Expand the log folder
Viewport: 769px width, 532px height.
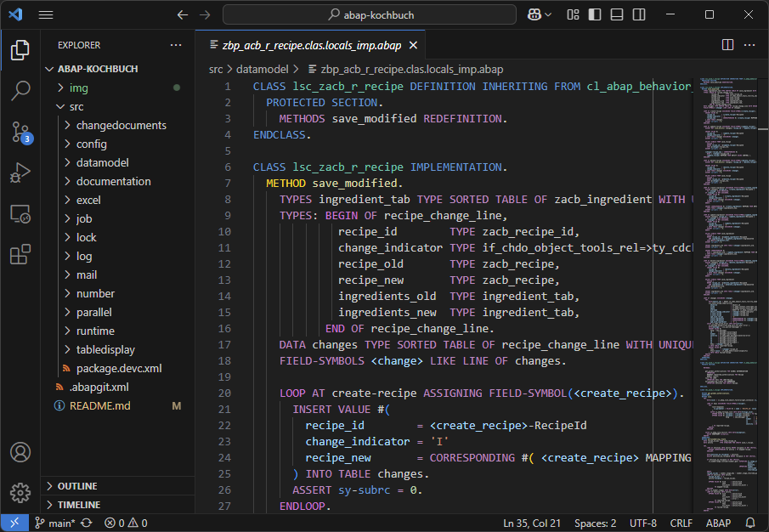pyautogui.click(x=119, y=256)
